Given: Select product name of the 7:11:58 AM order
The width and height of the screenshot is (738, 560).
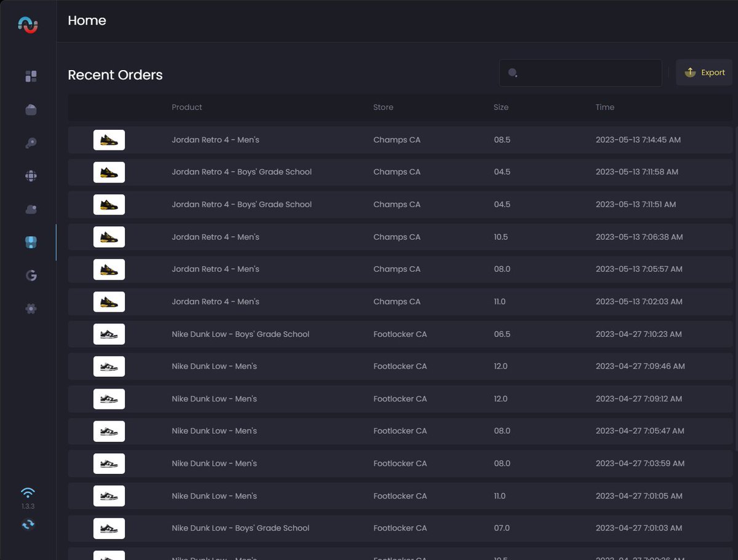Looking at the screenshot, I should (x=242, y=172).
